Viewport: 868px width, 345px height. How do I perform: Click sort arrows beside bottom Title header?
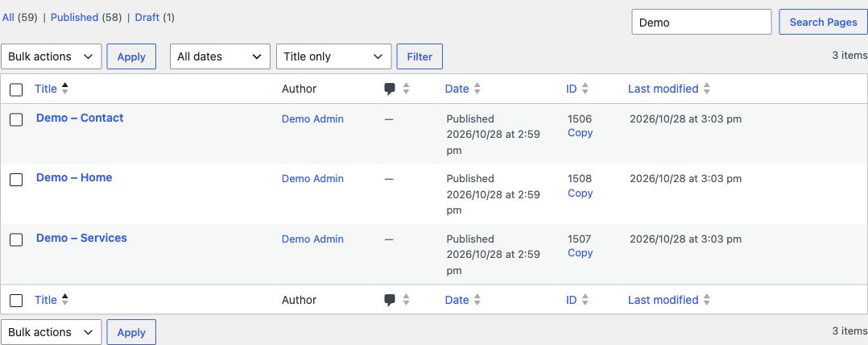pyautogui.click(x=64, y=300)
